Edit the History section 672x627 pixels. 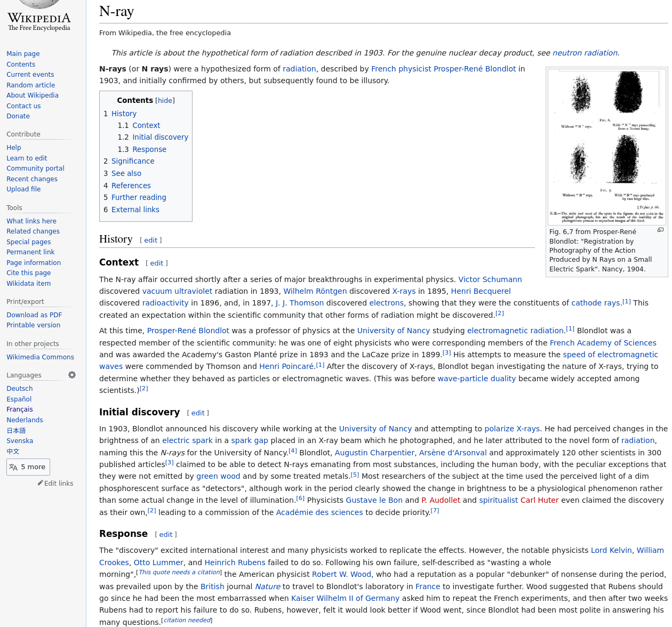[x=150, y=240]
